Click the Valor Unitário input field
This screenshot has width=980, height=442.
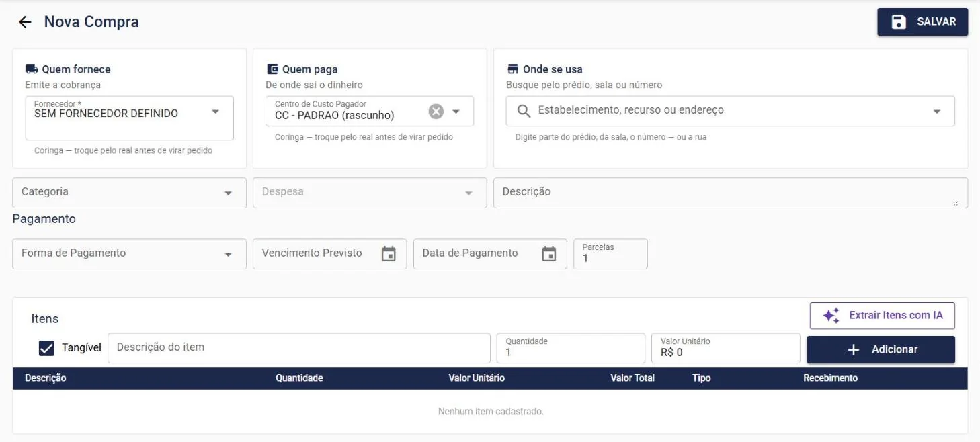(x=726, y=348)
